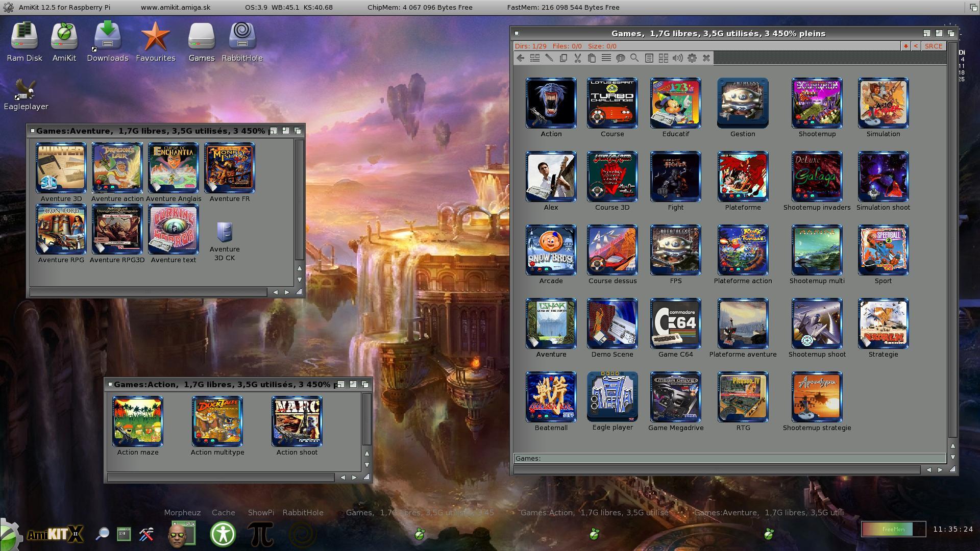Toggle the icon grid view mode
This screenshot has width=980, height=551.
click(663, 58)
